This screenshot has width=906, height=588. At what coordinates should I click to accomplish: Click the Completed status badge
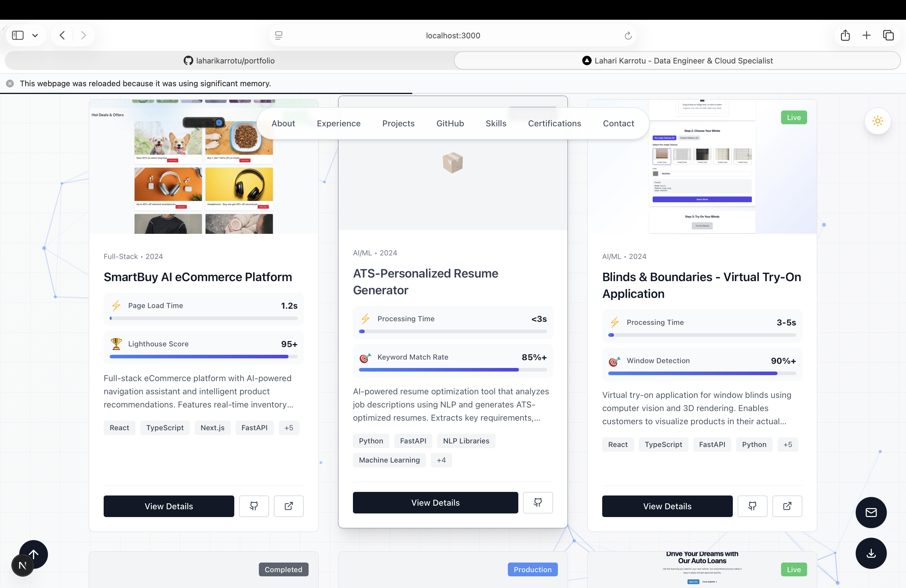click(x=283, y=569)
